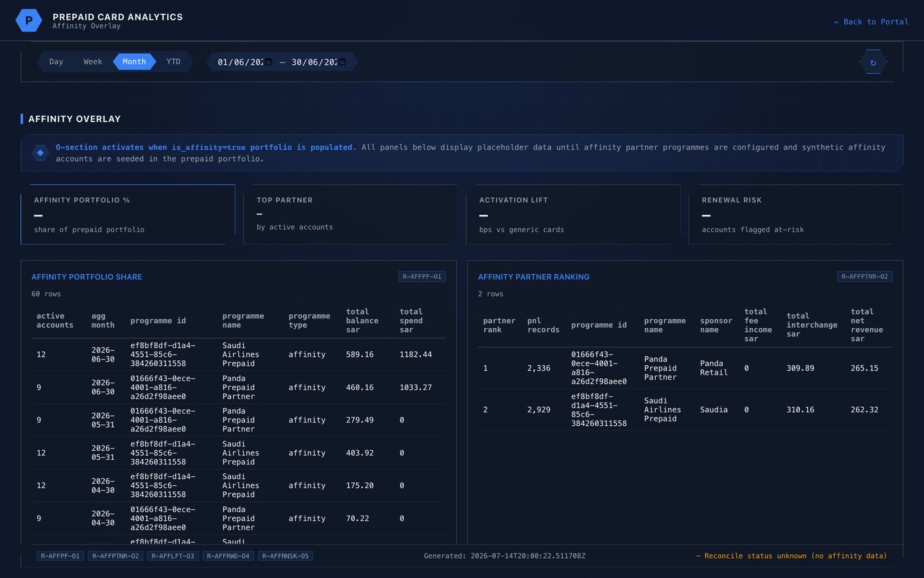Screen dimensions: 924x578
Task: Open the Top Partner card
Action: pyautogui.click(x=350, y=215)
